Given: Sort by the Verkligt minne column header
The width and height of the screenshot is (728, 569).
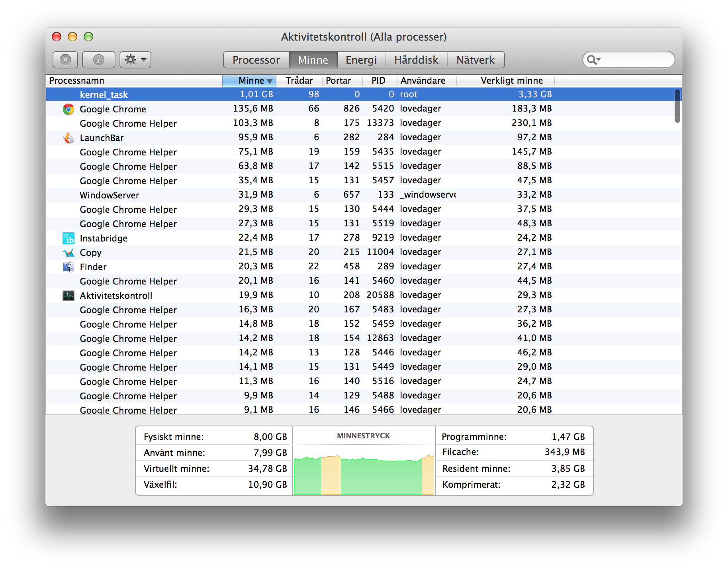Looking at the screenshot, I should coord(506,80).
